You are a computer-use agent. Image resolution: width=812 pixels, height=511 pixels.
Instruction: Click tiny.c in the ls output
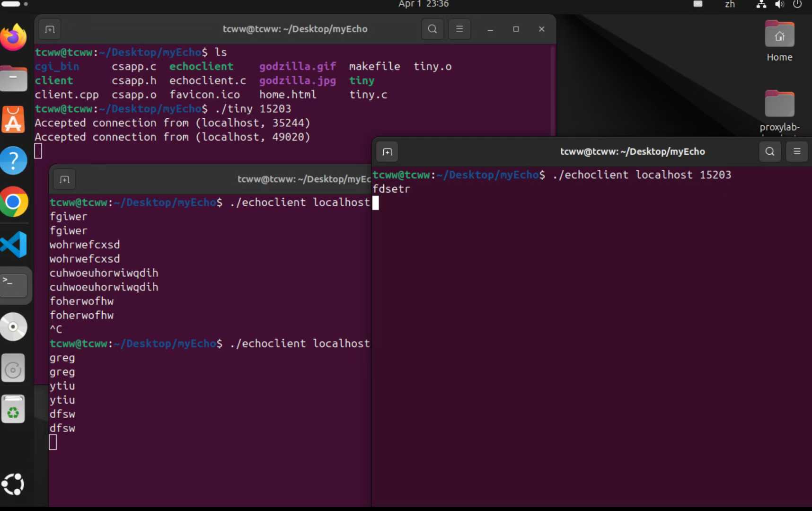point(368,95)
